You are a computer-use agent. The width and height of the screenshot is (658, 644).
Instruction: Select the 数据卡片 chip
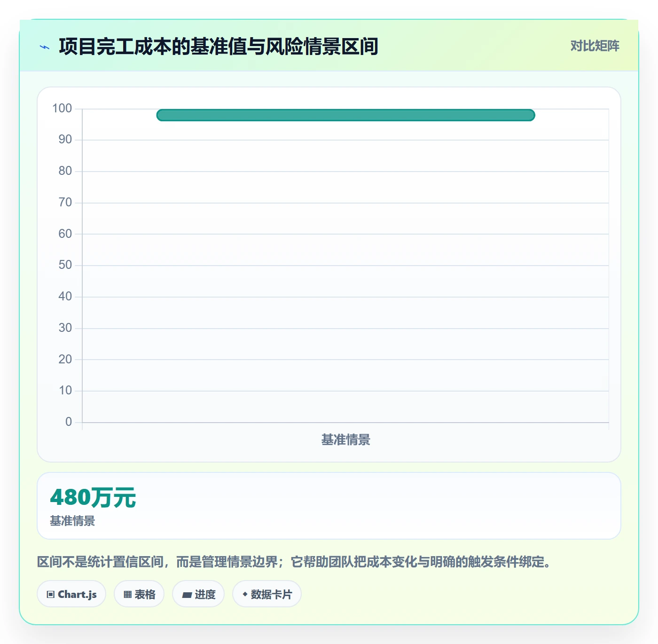tap(267, 594)
